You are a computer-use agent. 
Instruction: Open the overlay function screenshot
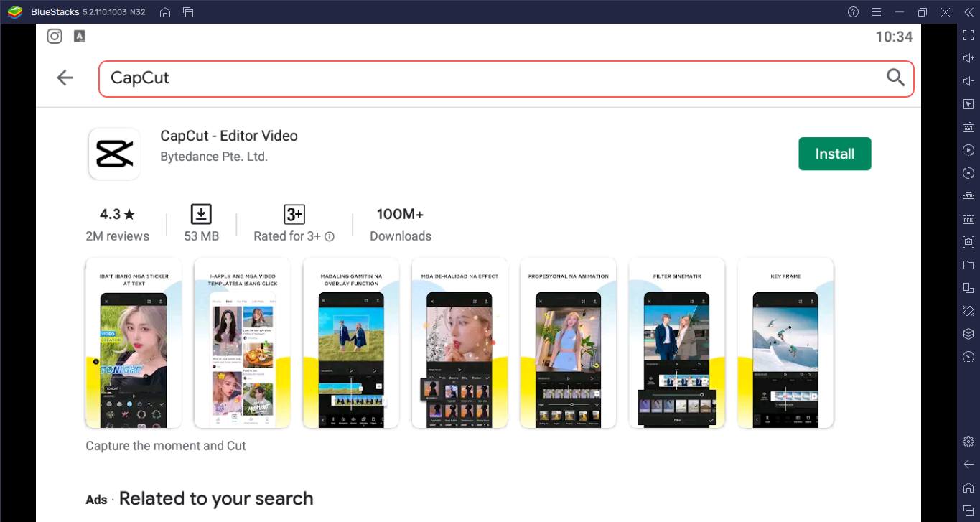(x=351, y=343)
